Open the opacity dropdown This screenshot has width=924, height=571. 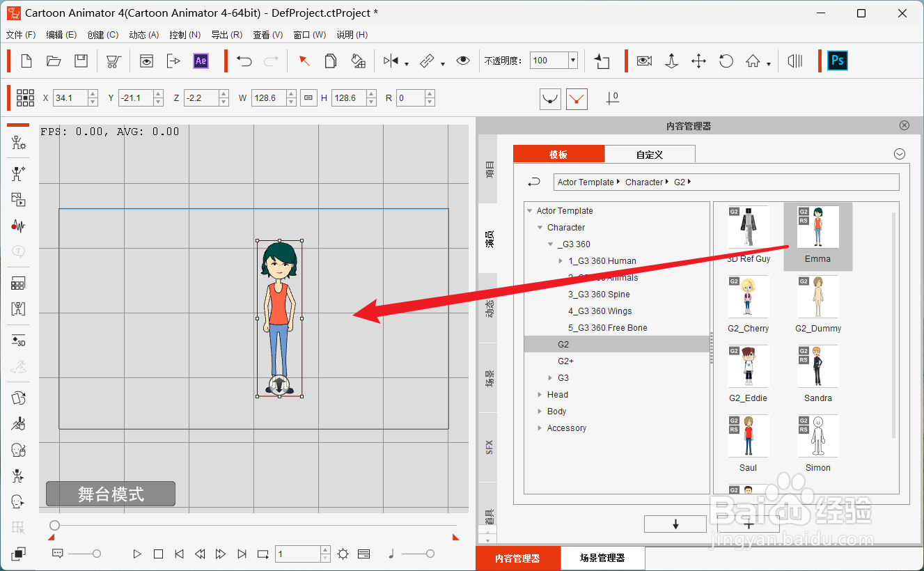573,61
